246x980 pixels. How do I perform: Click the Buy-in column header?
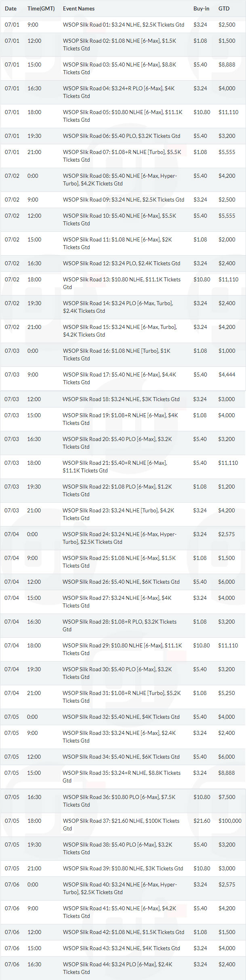pos(201,8)
